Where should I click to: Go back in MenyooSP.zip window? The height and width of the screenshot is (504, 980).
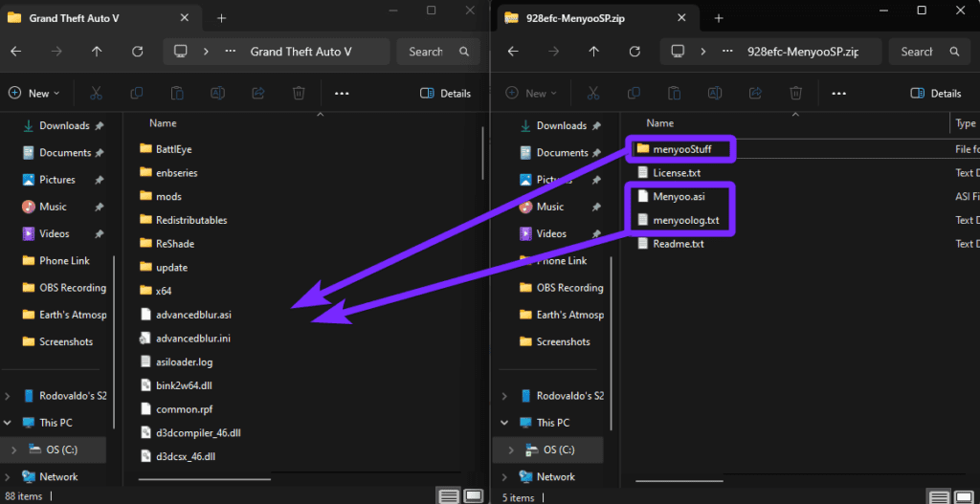(513, 52)
